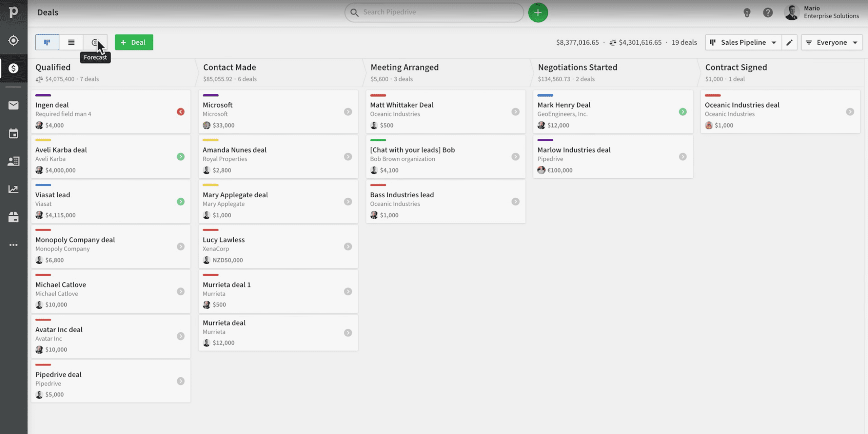Click the green activity icon on Aveli Karba deal
Screen dimensions: 868x434
(181, 157)
